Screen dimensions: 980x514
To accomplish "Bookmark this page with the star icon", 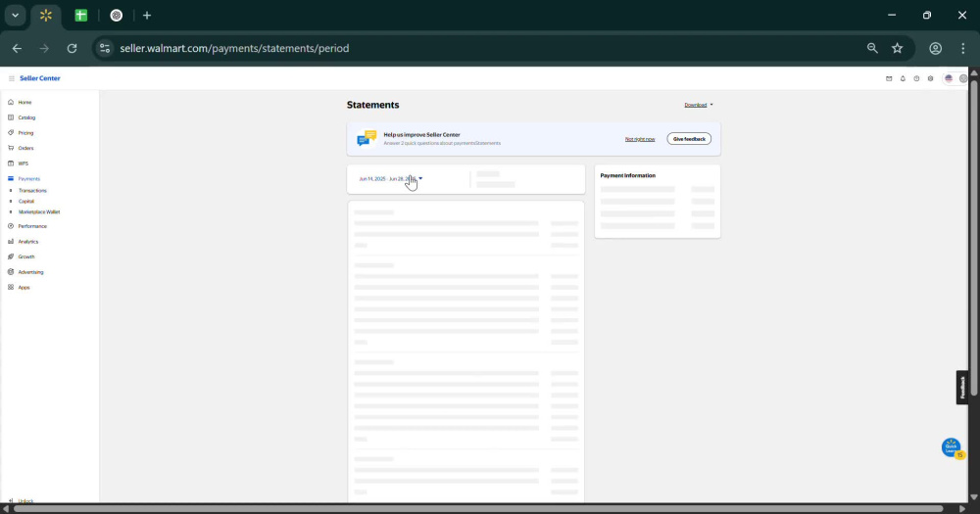I will point(898,48).
